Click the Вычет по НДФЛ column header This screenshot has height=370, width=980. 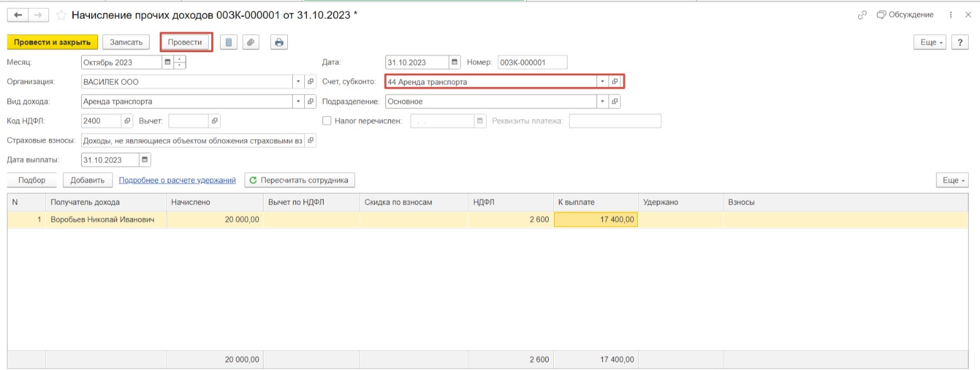311,202
